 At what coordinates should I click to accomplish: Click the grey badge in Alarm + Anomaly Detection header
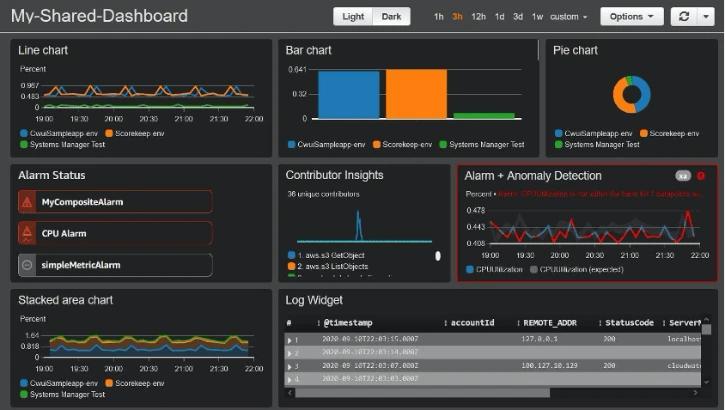(683, 176)
